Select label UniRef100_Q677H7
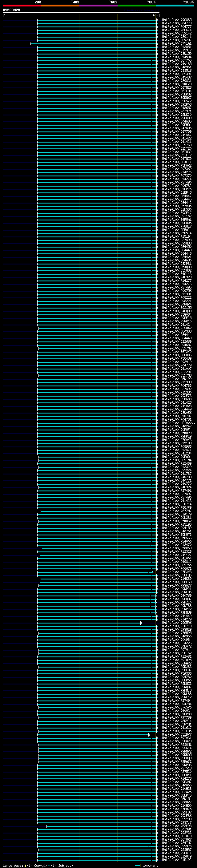Screen dimensions: 197x868 point(176,511)
